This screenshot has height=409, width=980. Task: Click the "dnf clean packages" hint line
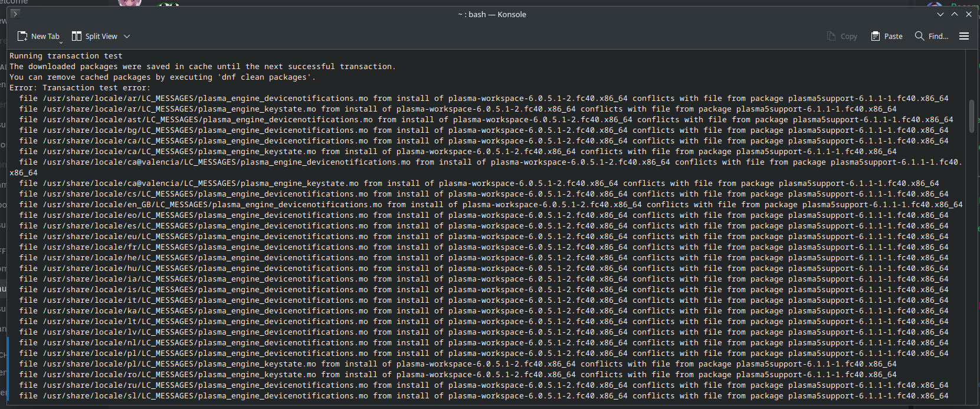click(x=163, y=77)
